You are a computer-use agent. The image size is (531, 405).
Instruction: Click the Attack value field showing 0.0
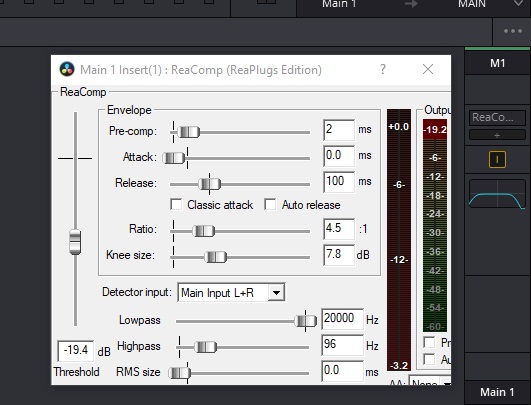click(x=339, y=156)
